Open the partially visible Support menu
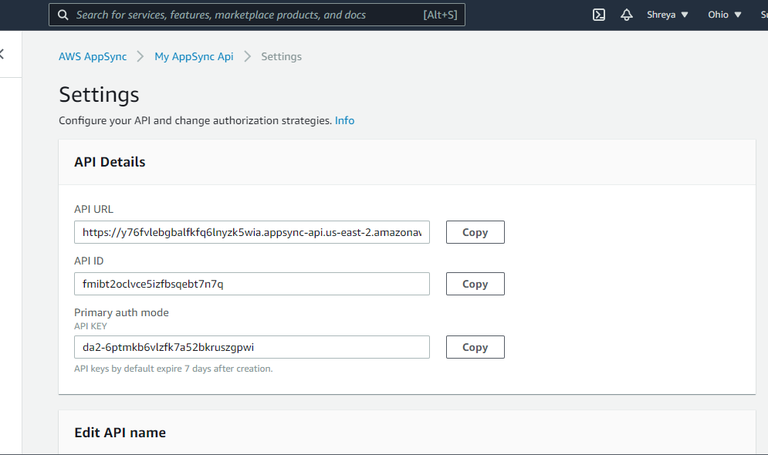Screen dimensions: 768x455 763,15
